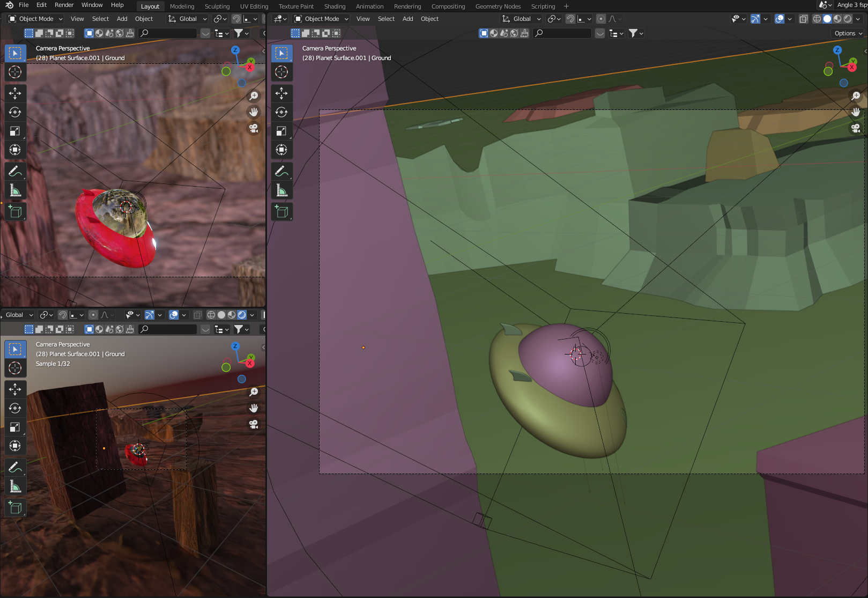Switch bottom-left viewport to wireframe shading
Image resolution: width=868 pixels, height=598 pixels.
click(211, 315)
